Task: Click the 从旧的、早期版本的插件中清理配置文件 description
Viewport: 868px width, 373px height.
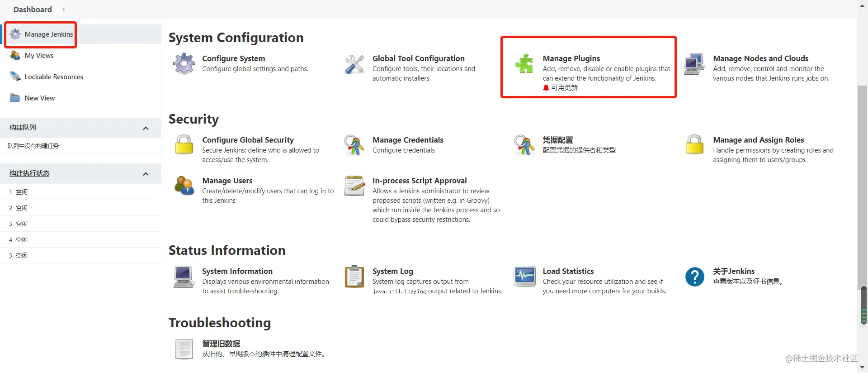Action: tap(264, 354)
